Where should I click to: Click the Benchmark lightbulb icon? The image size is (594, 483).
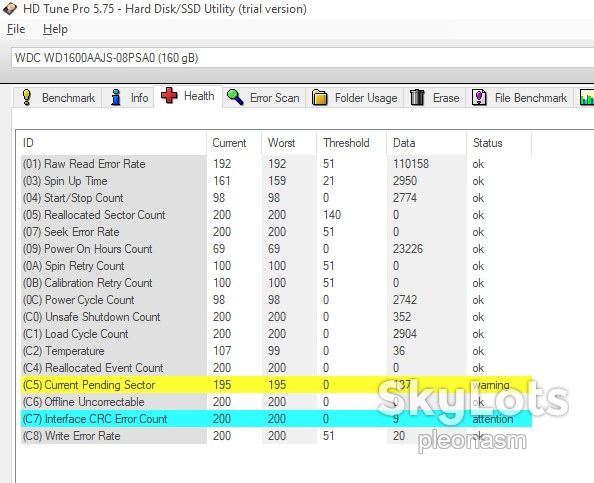tap(27, 97)
